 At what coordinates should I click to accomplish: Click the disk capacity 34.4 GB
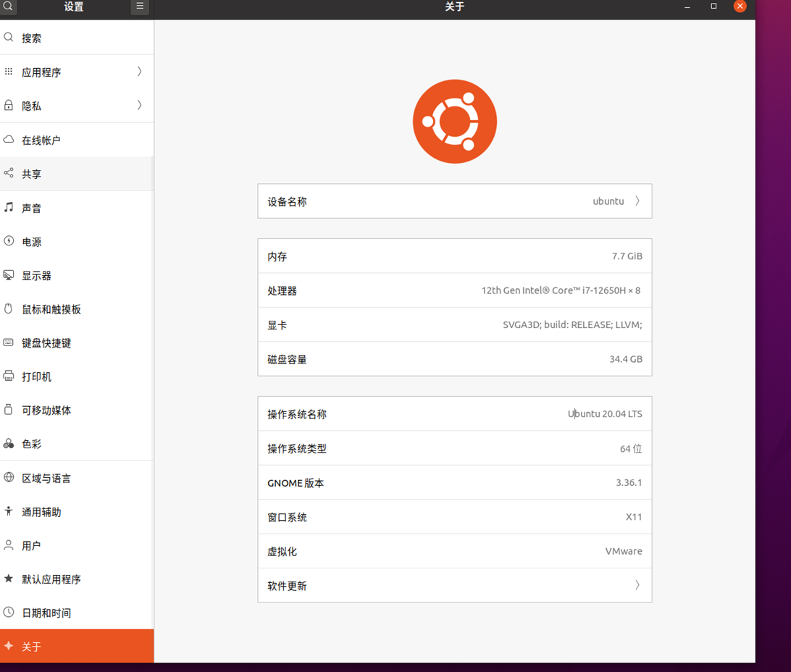(x=626, y=359)
